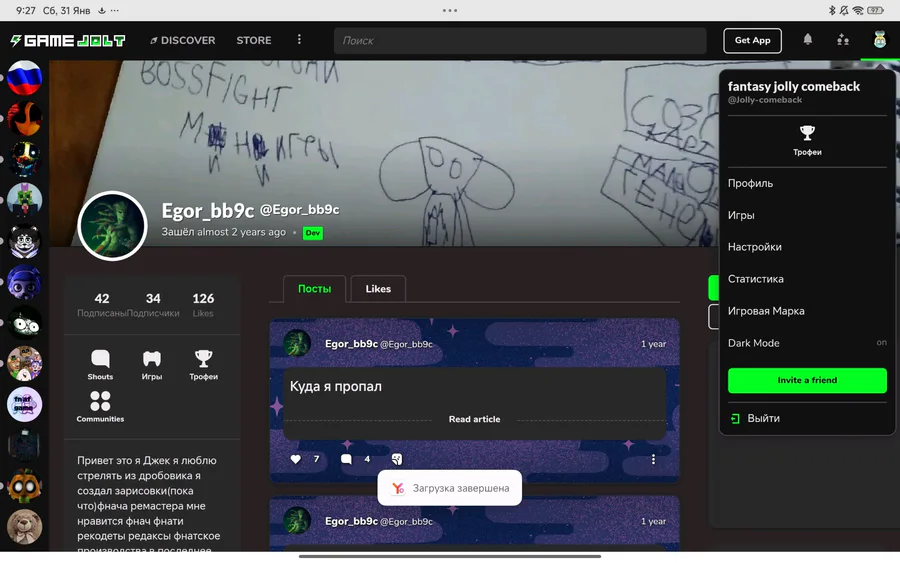The width and height of the screenshot is (900, 563).
Task: Open the 34 Подписчики followers count
Action: coord(153,304)
